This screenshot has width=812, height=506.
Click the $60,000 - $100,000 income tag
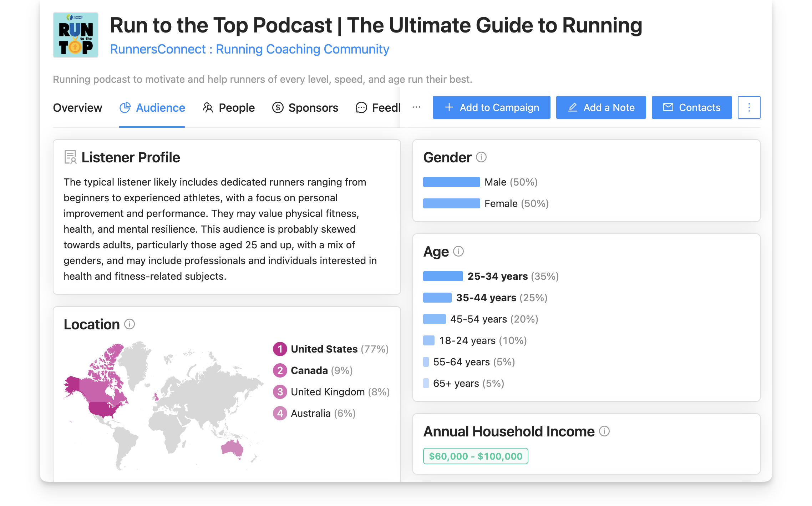click(475, 456)
